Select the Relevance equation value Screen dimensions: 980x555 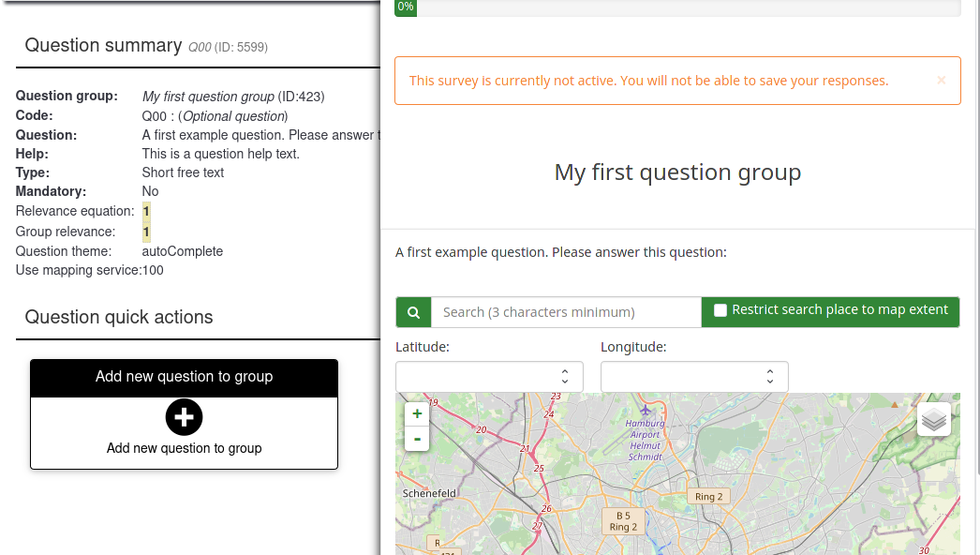click(146, 211)
